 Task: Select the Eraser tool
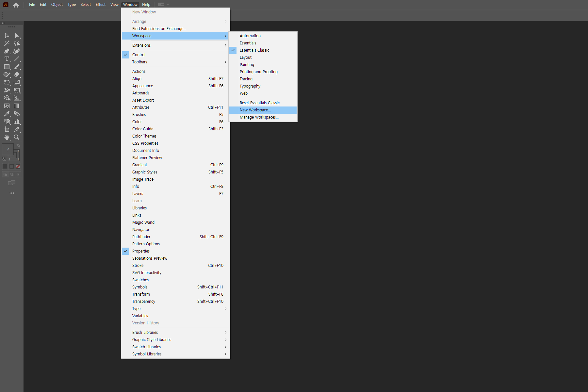(x=17, y=74)
